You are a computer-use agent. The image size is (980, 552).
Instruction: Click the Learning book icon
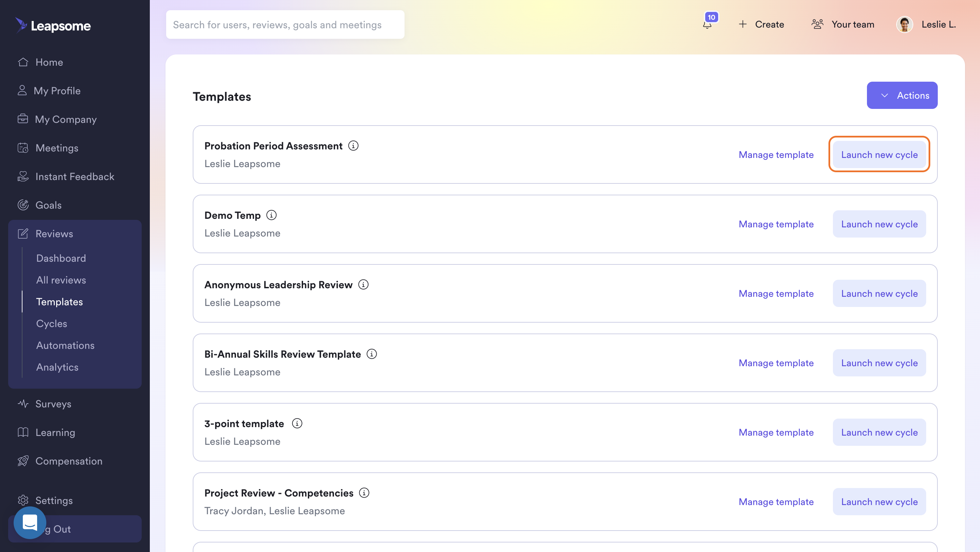click(x=23, y=432)
